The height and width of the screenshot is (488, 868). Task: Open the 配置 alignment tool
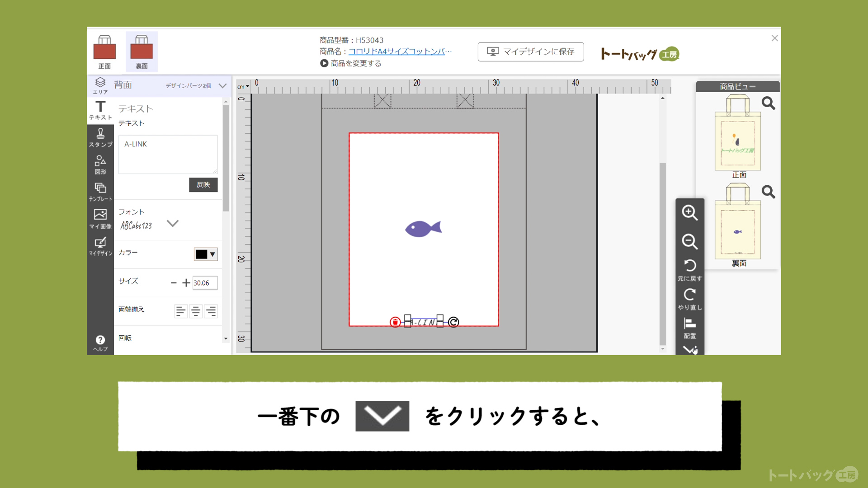tap(690, 328)
